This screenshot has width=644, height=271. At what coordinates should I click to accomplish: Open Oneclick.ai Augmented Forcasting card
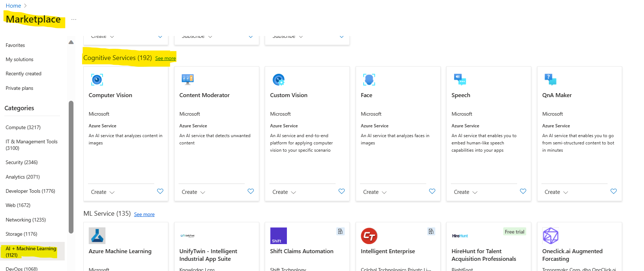point(572,255)
